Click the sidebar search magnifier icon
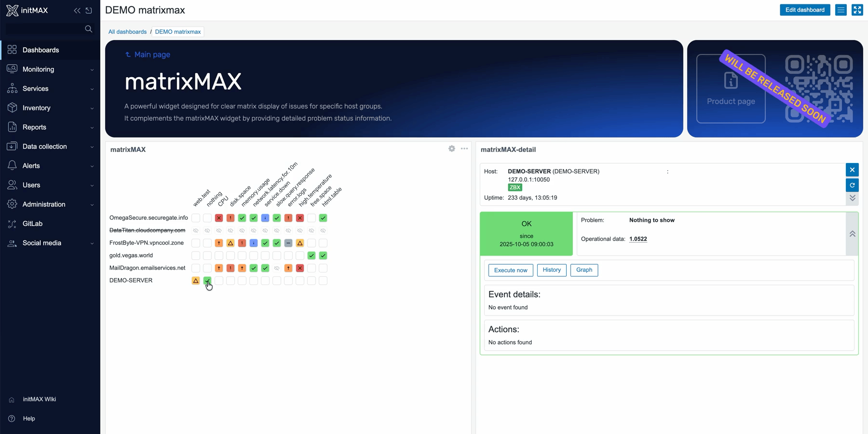Viewport: 868px width, 434px height. [88, 29]
